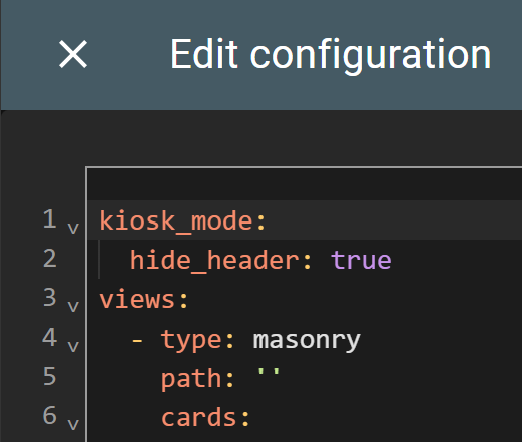The height and width of the screenshot is (442, 522).
Task: Click the kiosk_mode key text
Action: (x=175, y=221)
